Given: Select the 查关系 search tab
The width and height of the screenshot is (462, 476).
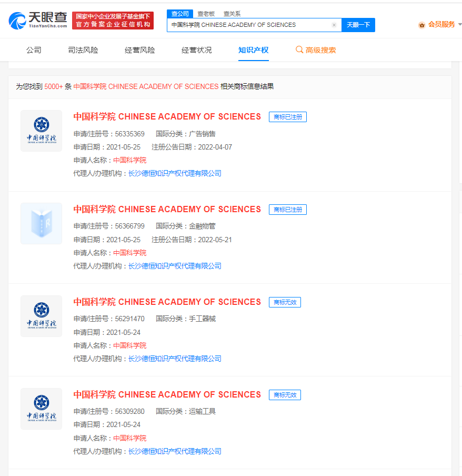Looking at the screenshot, I should [x=232, y=14].
